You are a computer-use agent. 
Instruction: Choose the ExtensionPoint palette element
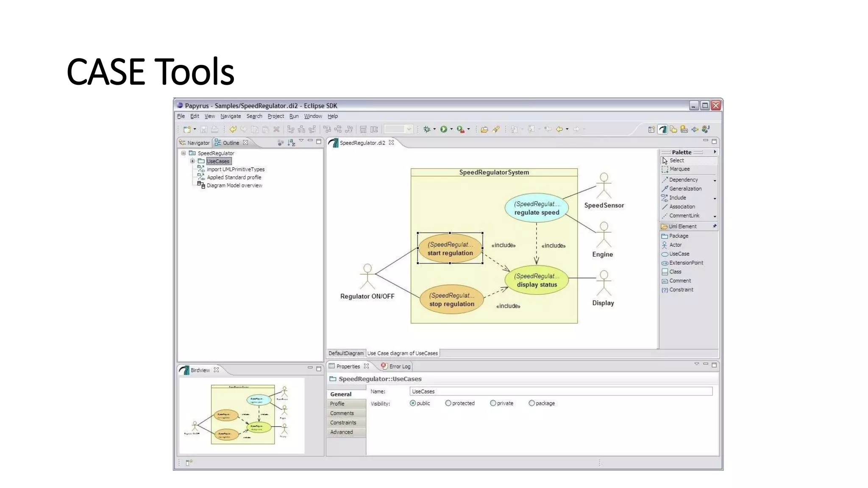pos(685,263)
